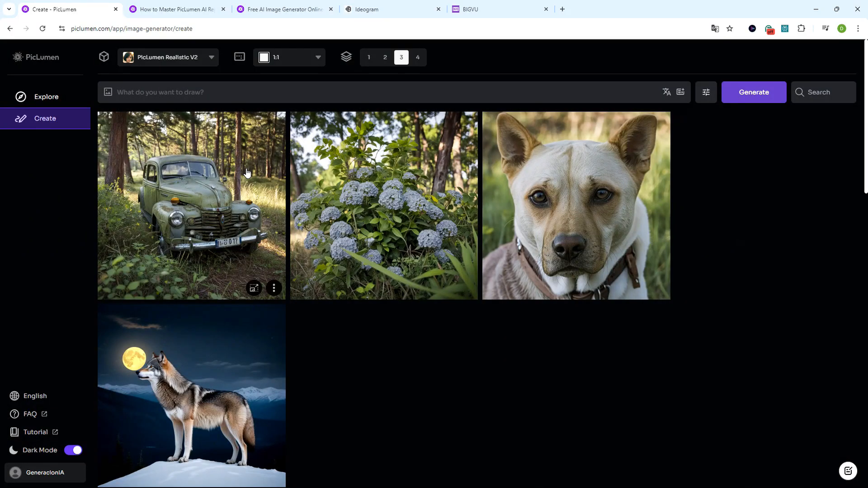Open the 1:1 aspect ratio dropdown
The width and height of the screenshot is (868, 488).
coord(289,57)
